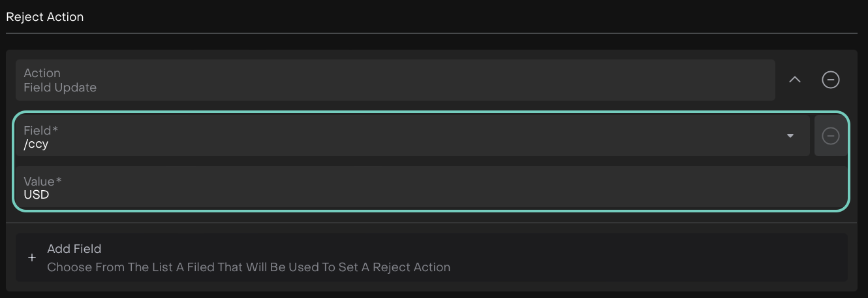Click the remove-field minus icon beside /ccy
This screenshot has height=298, width=868.
pyautogui.click(x=830, y=136)
